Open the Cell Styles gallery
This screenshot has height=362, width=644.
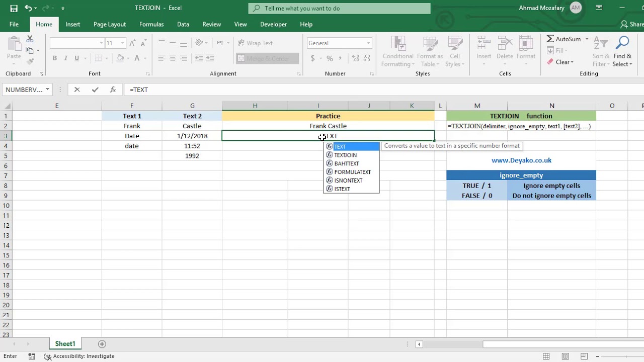455,51
